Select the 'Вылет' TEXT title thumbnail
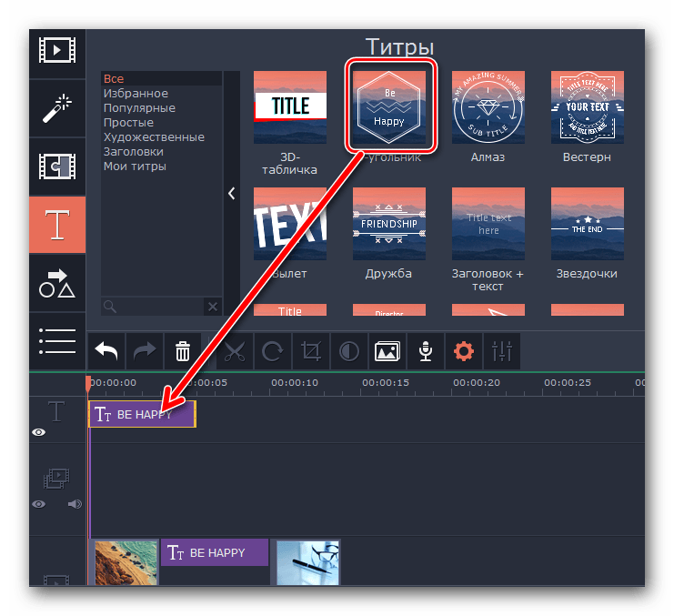Viewport: 674px width, 616px height. [x=290, y=224]
